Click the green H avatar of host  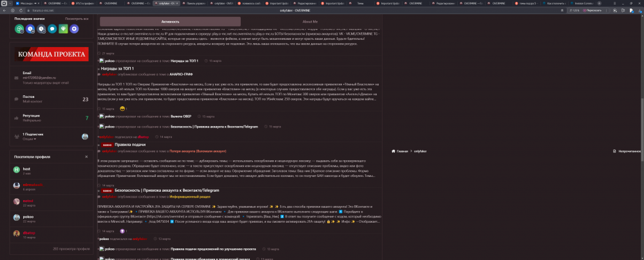click(17, 170)
